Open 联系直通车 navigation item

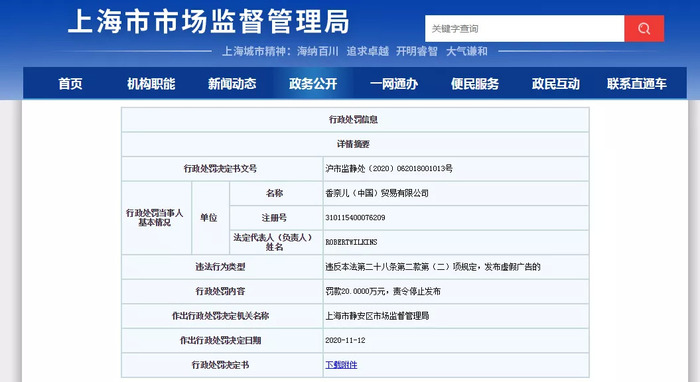(637, 83)
